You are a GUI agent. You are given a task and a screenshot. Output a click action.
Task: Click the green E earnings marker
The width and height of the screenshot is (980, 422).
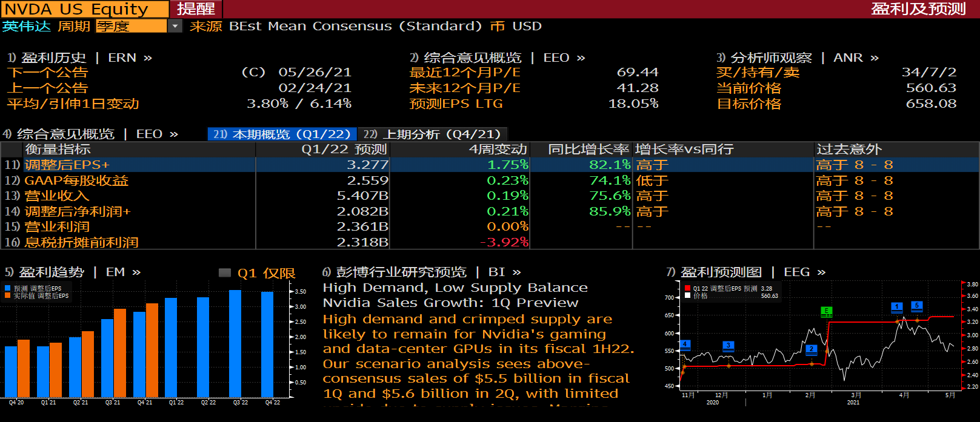[826, 311]
